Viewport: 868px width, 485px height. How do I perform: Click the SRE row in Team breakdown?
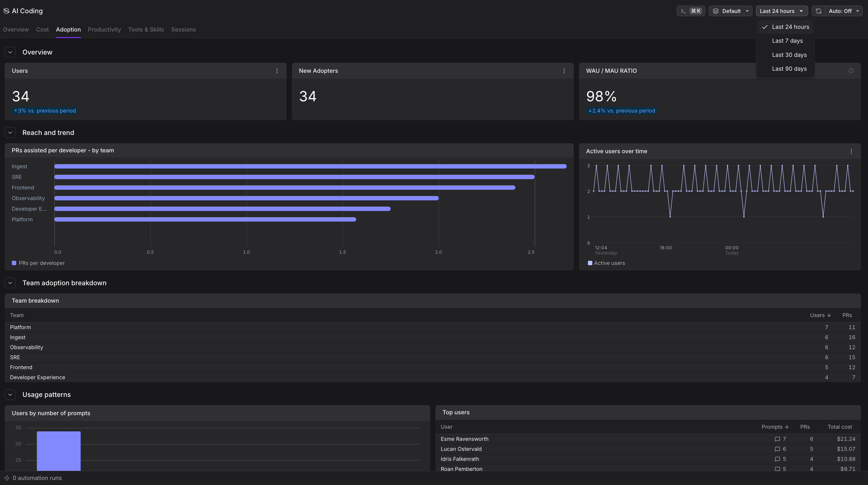pos(433,357)
